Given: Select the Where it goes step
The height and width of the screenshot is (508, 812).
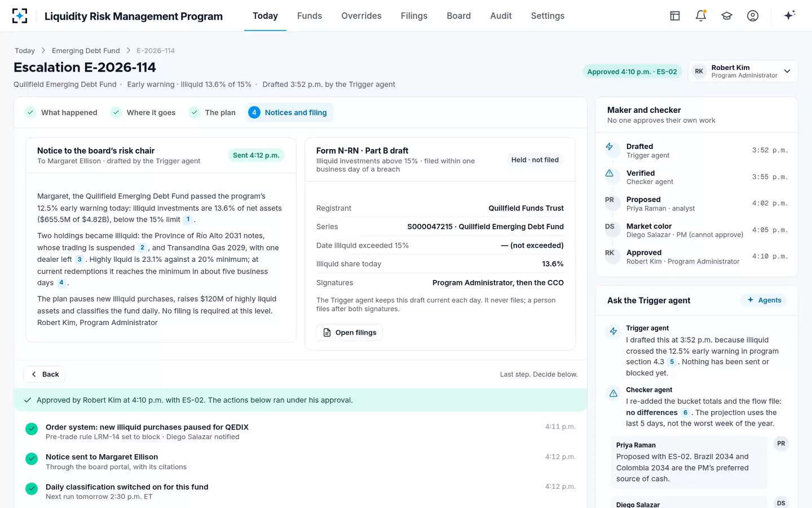Looking at the screenshot, I should point(143,112).
